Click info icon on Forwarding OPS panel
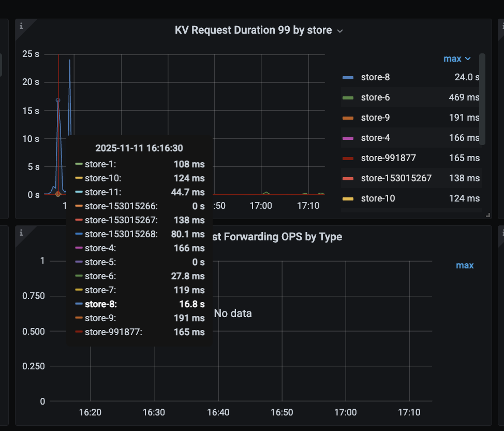This screenshot has width=504, height=431. click(x=21, y=233)
